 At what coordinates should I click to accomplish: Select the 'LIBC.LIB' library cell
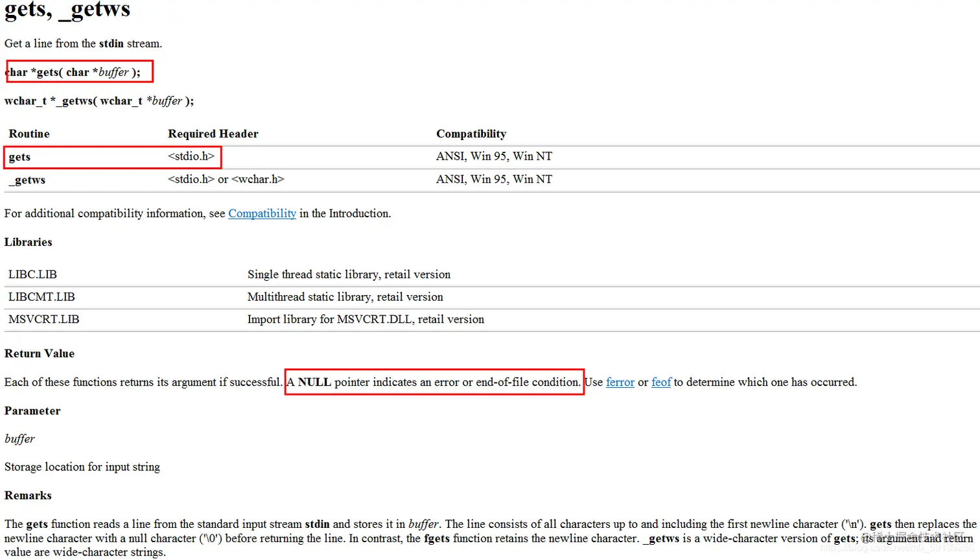pyautogui.click(x=32, y=274)
